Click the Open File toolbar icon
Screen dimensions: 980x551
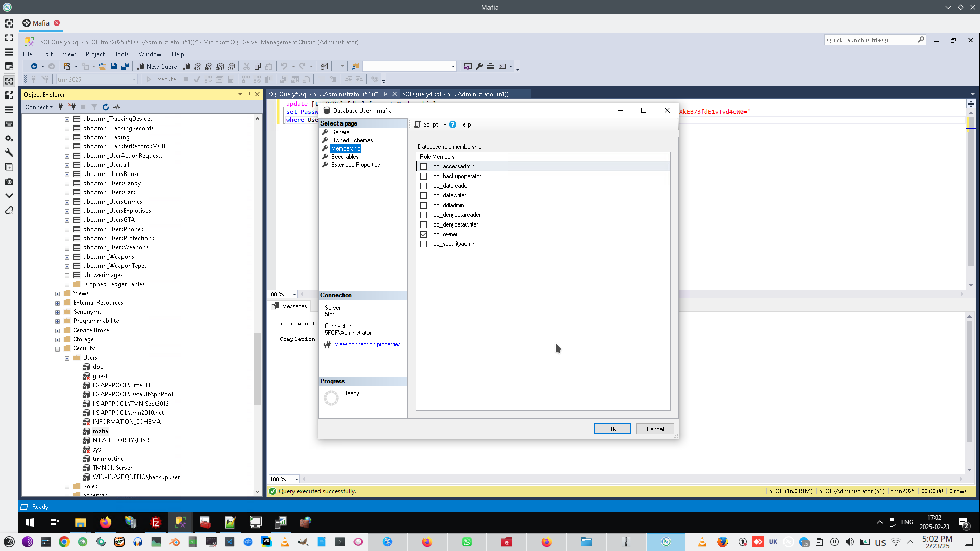[103, 66]
